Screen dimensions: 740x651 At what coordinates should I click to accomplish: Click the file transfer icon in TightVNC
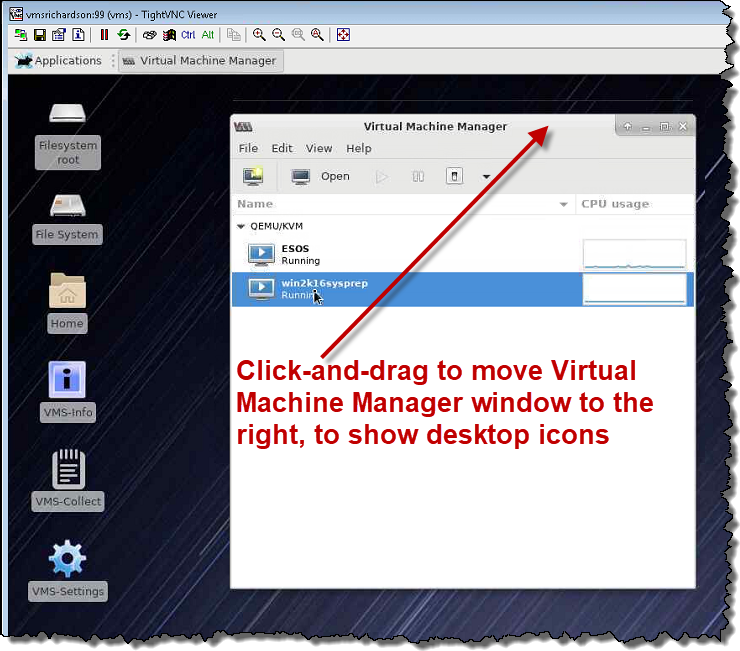coord(233,35)
